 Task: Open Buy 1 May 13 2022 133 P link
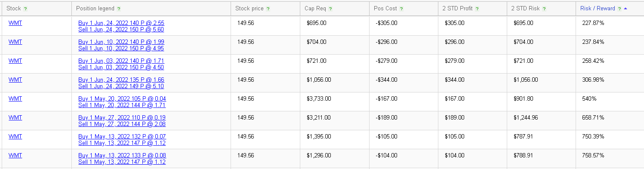122,155
